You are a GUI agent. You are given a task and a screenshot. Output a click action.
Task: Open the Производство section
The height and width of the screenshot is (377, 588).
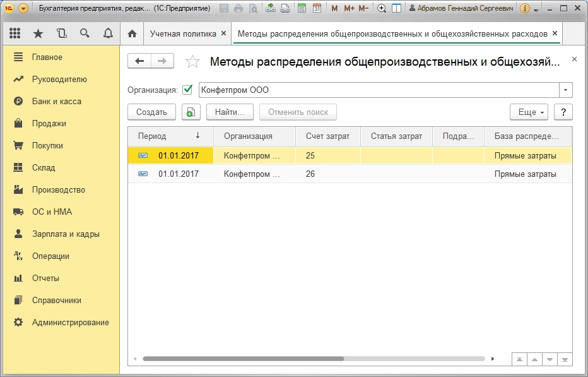tap(61, 190)
